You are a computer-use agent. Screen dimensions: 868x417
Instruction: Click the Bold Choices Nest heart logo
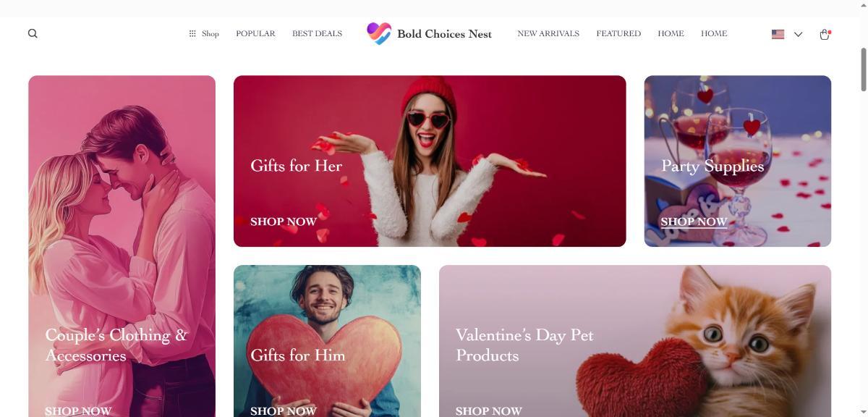[379, 33]
